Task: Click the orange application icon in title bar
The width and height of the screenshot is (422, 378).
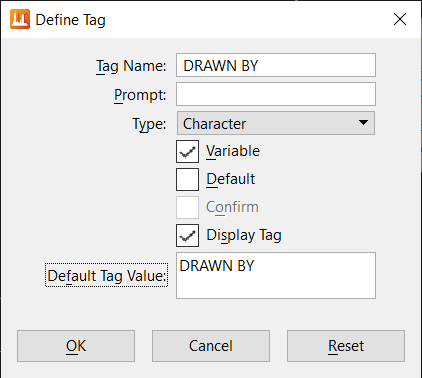Action: 20,19
